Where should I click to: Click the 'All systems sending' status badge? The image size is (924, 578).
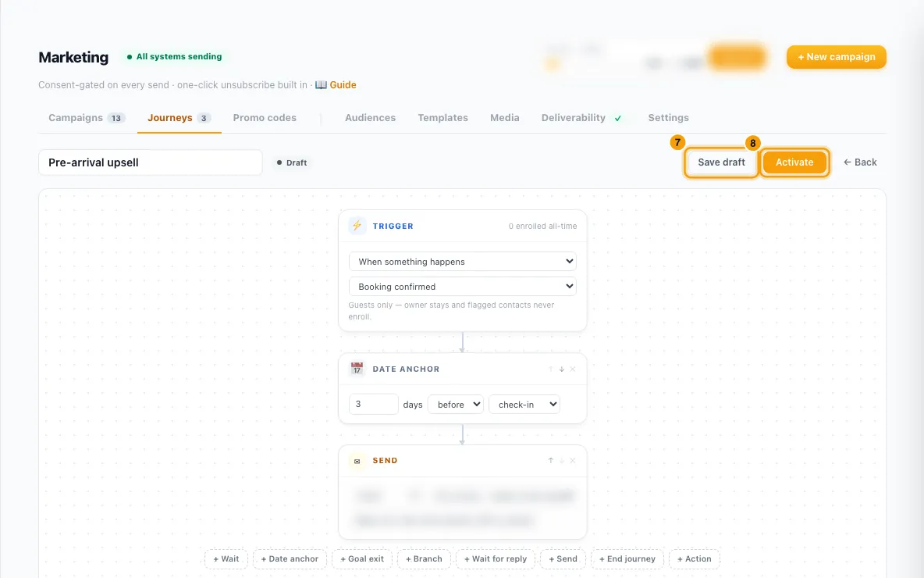tap(175, 56)
